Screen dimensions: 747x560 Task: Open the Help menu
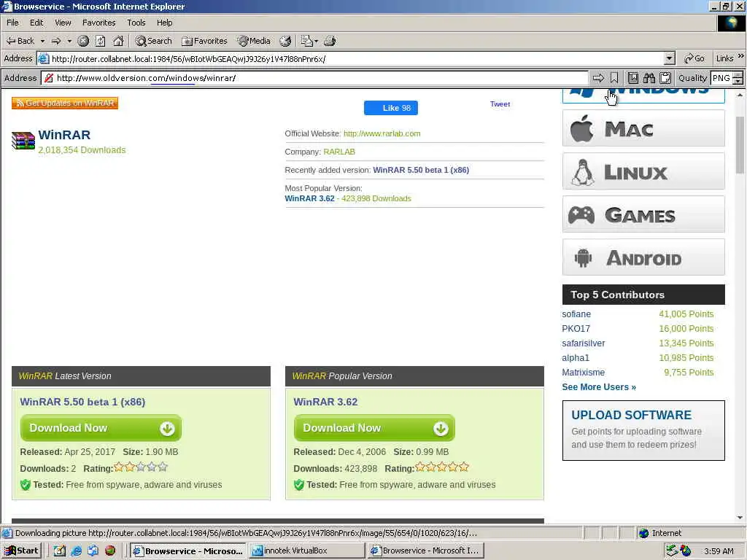(x=164, y=23)
